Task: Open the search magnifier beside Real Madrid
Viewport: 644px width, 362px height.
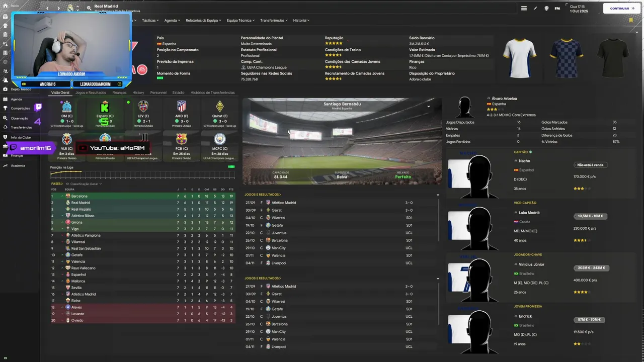Action: coord(89,8)
